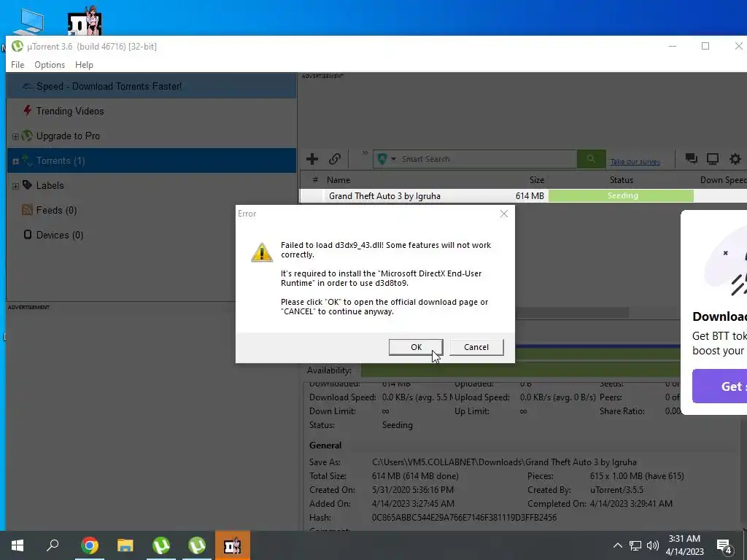Image resolution: width=747 pixels, height=560 pixels.
Task: Click Add Torrent from URL link icon
Action: point(334,158)
